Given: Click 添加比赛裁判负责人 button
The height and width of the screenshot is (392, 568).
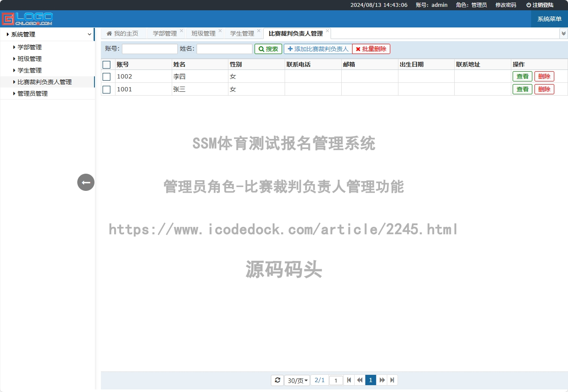Looking at the screenshot, I should pyautogui.click(x=318, y=49).
